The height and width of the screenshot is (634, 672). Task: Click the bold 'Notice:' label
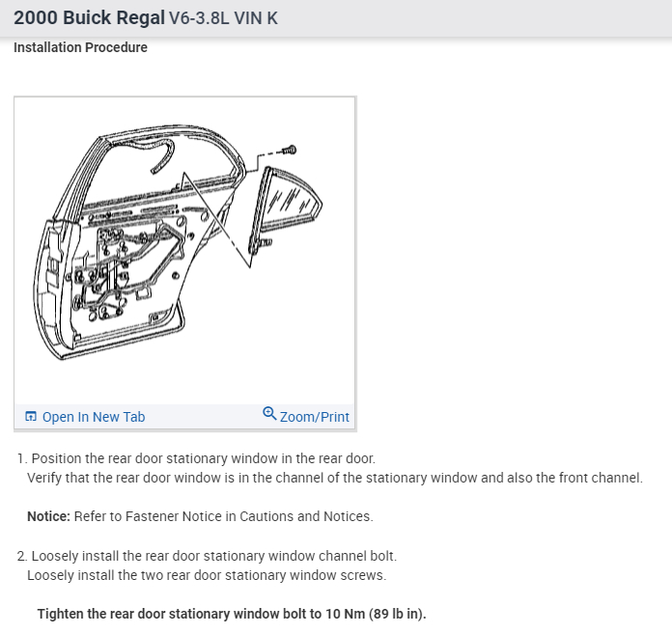tap(48, 516)
